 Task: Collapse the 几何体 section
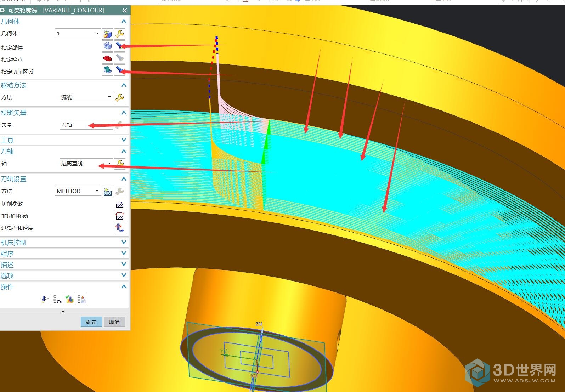point(124,22)
